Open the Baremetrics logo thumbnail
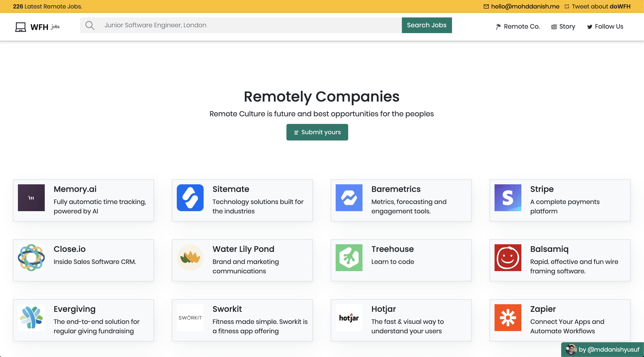Image resolution: width=644 pixels, height=357 pixels. pos(349,198)
